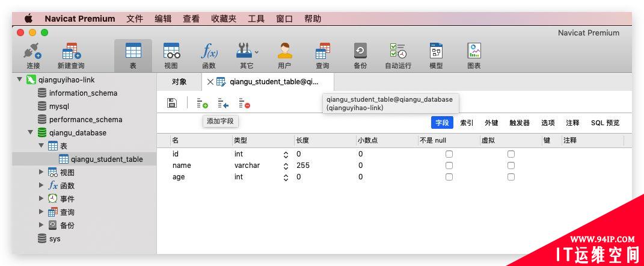Open 自动运行 automation toolbar icon

click(398, 55)
